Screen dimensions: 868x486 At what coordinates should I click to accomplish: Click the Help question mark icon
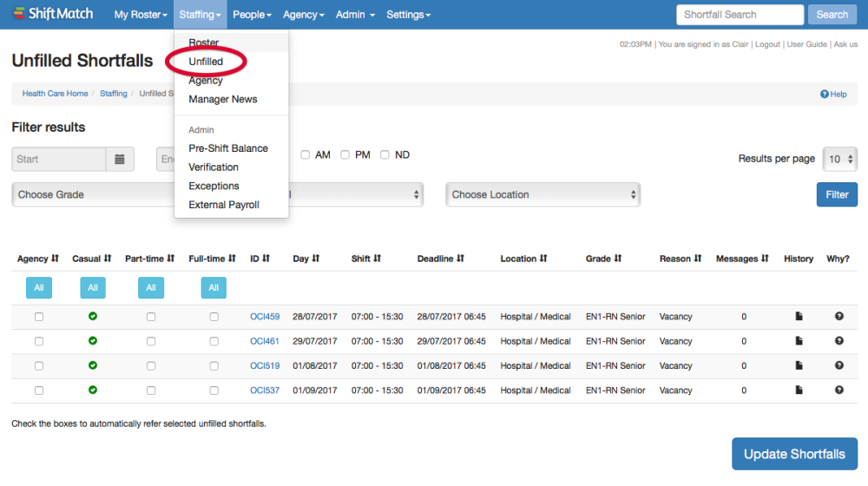point(825,94)
